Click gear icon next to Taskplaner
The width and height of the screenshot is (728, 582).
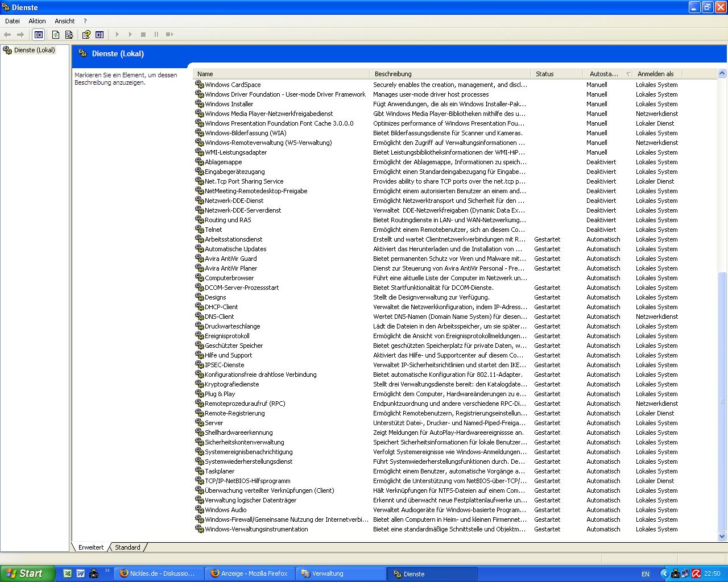200,471
